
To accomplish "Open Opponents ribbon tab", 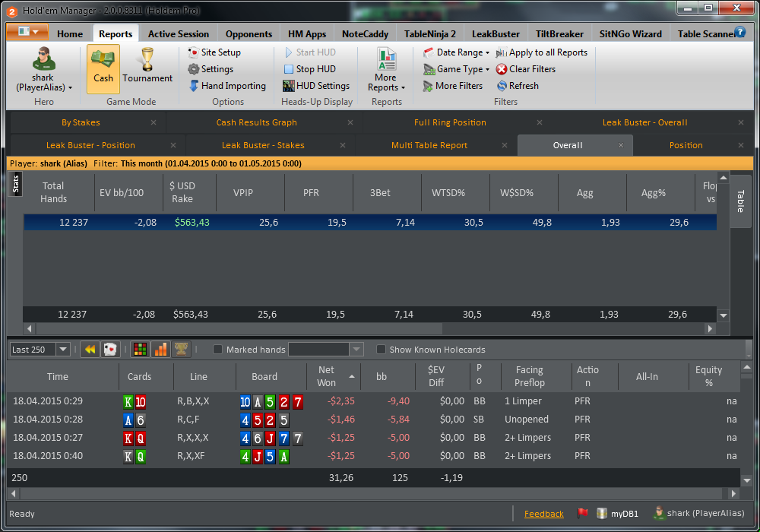I will [x=249, y=34].
